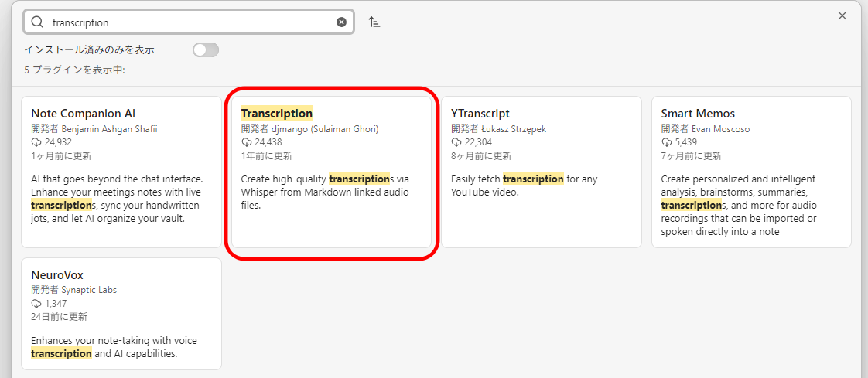Screen dimensions: 868x378
Task: Click the download count icon on NeuroVox
Action: tap(36, 304)
